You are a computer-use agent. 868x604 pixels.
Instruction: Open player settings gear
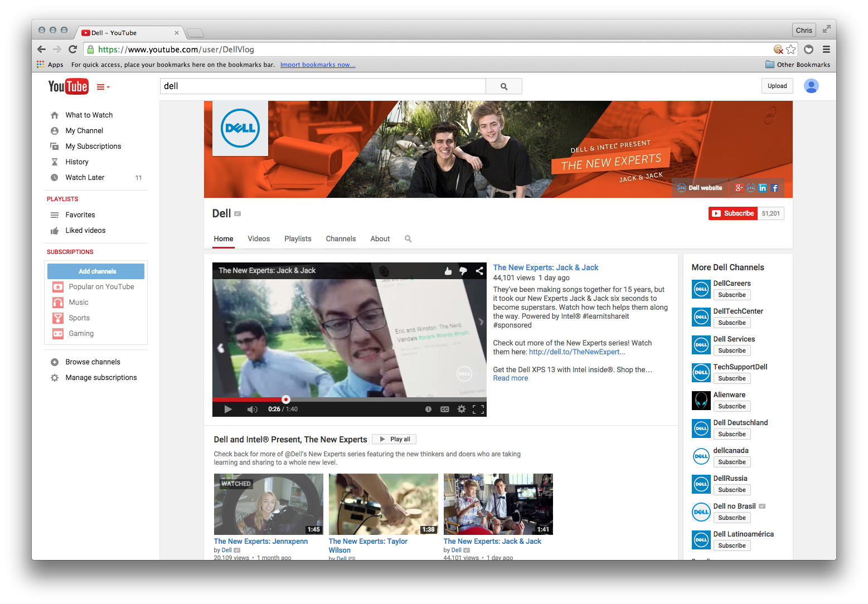(462, 409)
